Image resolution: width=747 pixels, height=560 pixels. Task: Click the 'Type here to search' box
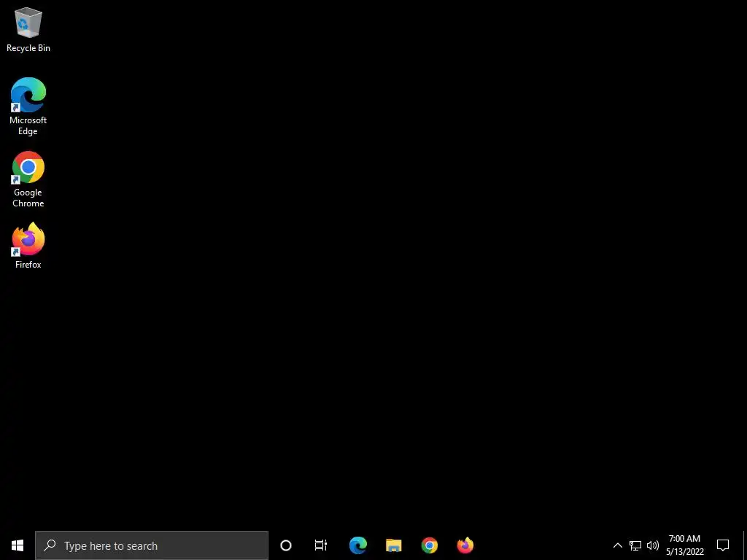152,545
